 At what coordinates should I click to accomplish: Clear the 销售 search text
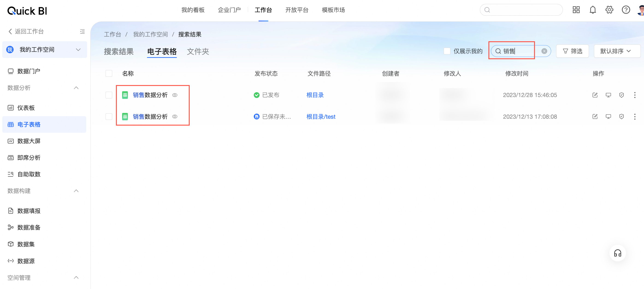[x=544, y=51]
